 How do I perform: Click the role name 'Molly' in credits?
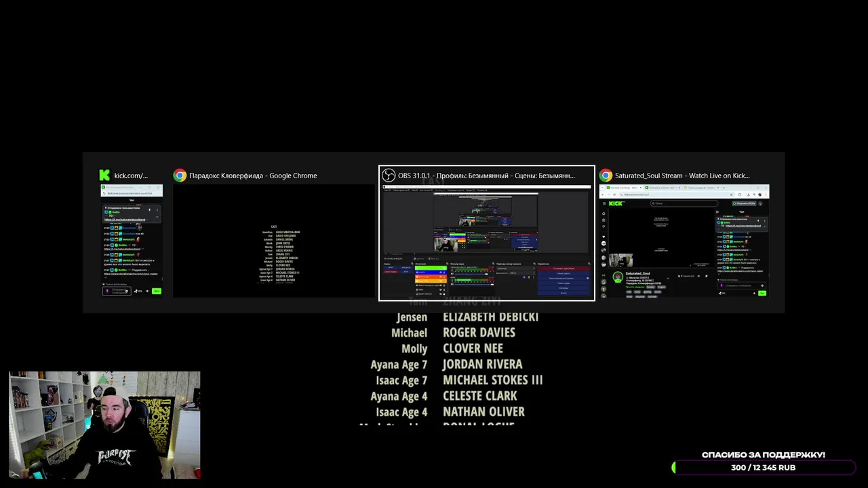point(414,349)
